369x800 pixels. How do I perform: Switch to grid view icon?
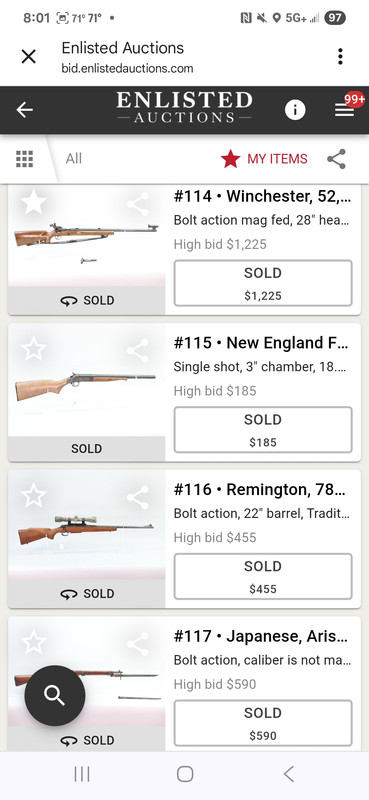(x=24, y=159)
